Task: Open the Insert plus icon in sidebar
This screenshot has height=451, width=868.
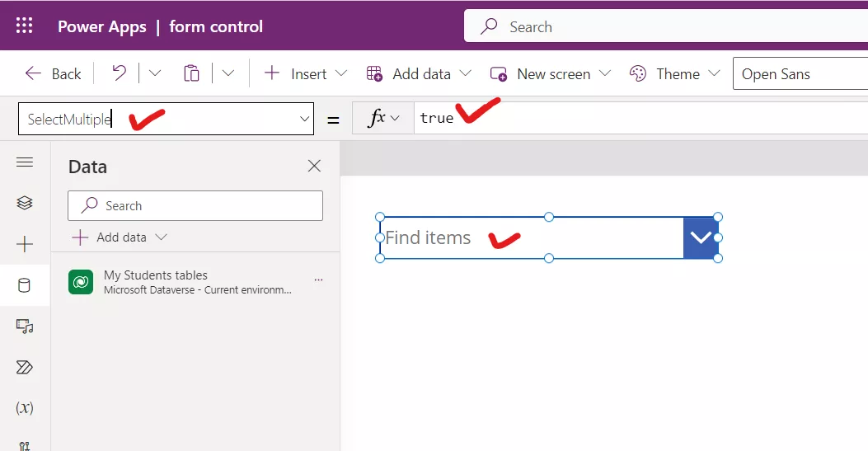Action: [x=25, y=244]
